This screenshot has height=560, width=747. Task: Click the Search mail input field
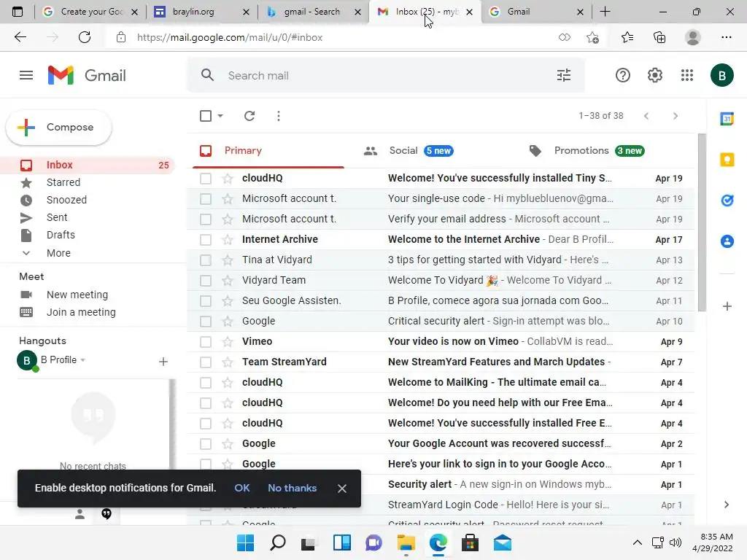(x=386, y=75)
